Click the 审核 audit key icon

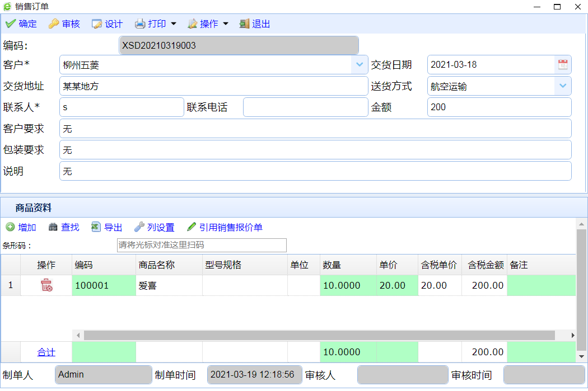pos(54,24)
